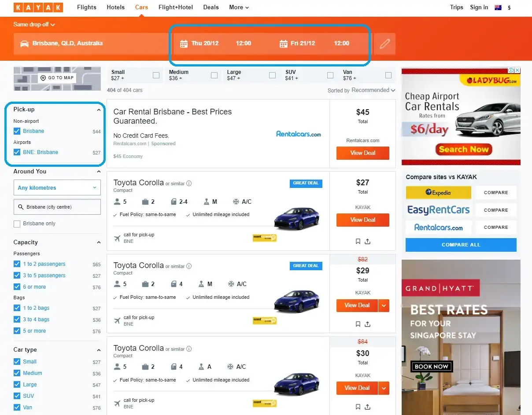Click COMPARE next to EasyRentCars
The image size is (532, 415).
[496, 210]
